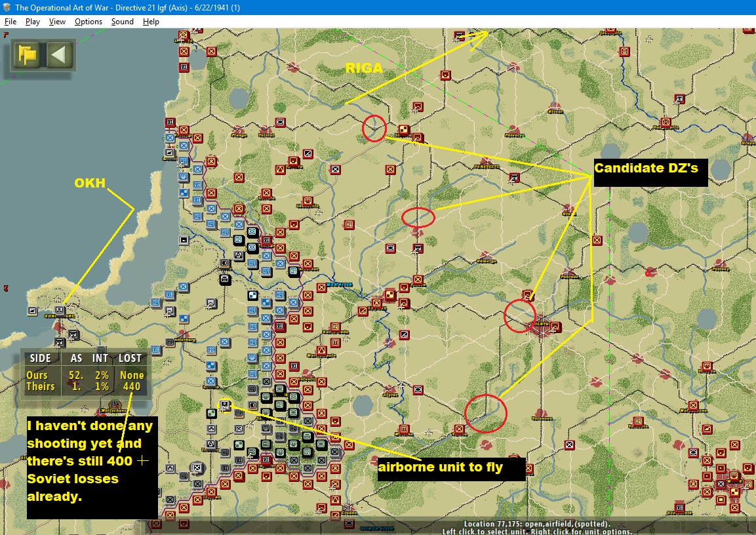Click the title bar application icon
Screen dimensions: 756x535
click(7, 7)
